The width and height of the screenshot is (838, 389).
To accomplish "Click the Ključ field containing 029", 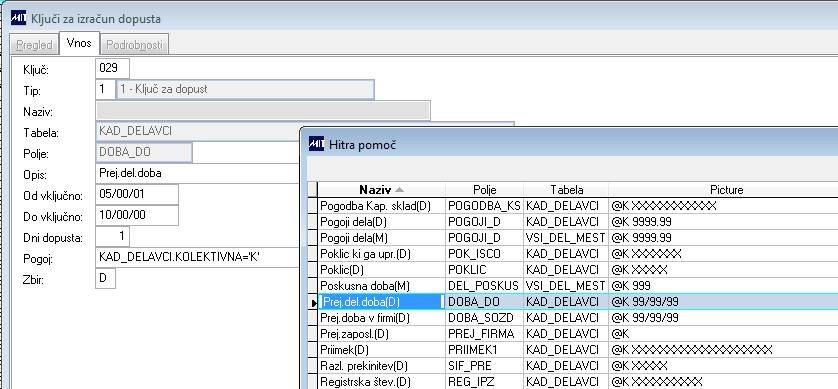I will pos(113,68).
